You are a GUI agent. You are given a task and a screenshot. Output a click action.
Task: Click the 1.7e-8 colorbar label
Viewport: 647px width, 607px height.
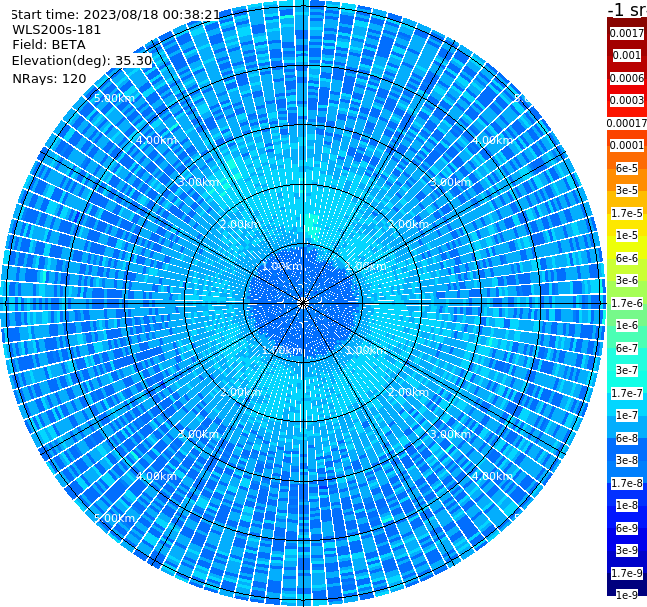(627, 483)
